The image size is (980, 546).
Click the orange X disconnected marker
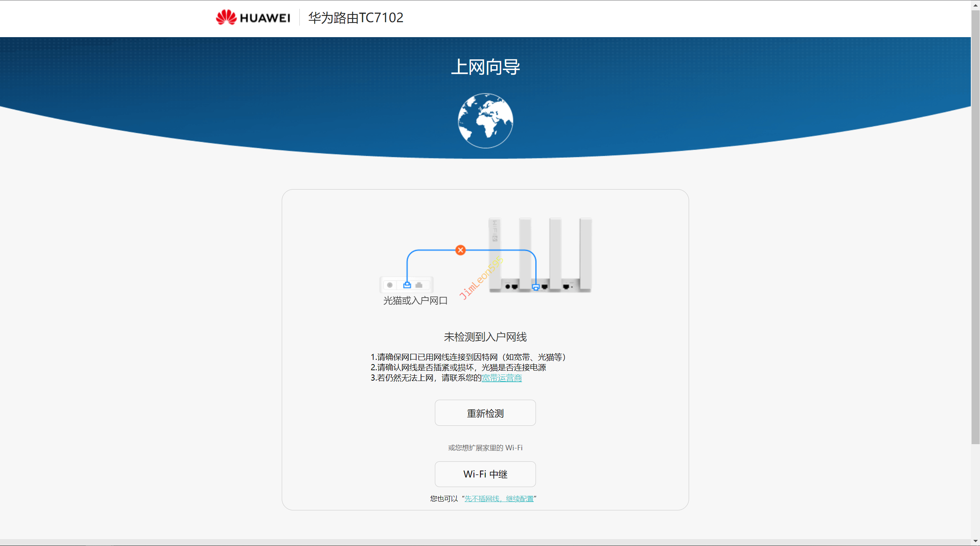(461, 250)
